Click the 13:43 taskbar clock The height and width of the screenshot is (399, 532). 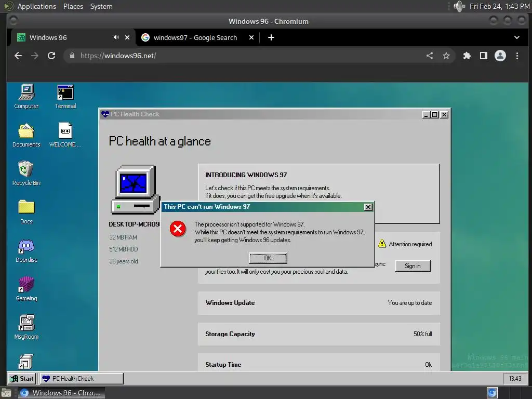(515, 378)
